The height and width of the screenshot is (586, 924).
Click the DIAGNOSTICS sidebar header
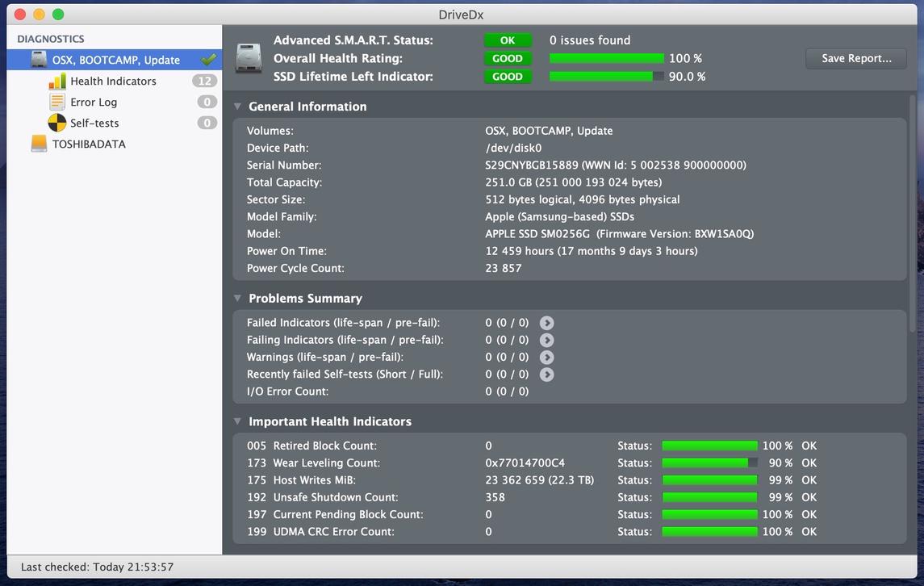coord(51,39)
